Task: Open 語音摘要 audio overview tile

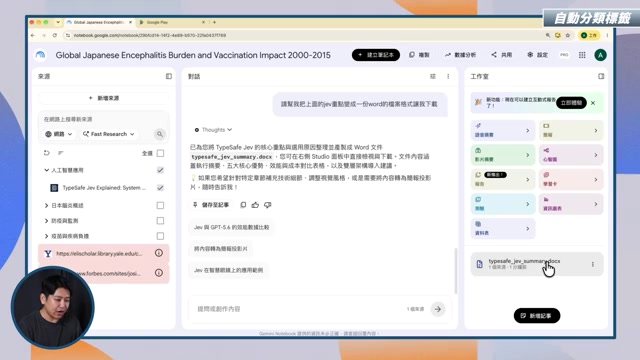Action: click(x=502, y=131)
